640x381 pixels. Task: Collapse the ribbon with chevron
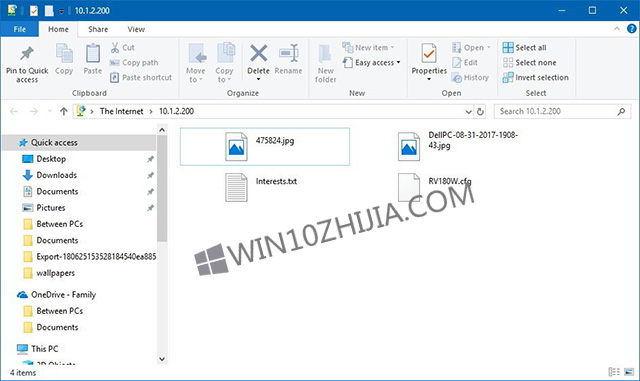point(617,29)
